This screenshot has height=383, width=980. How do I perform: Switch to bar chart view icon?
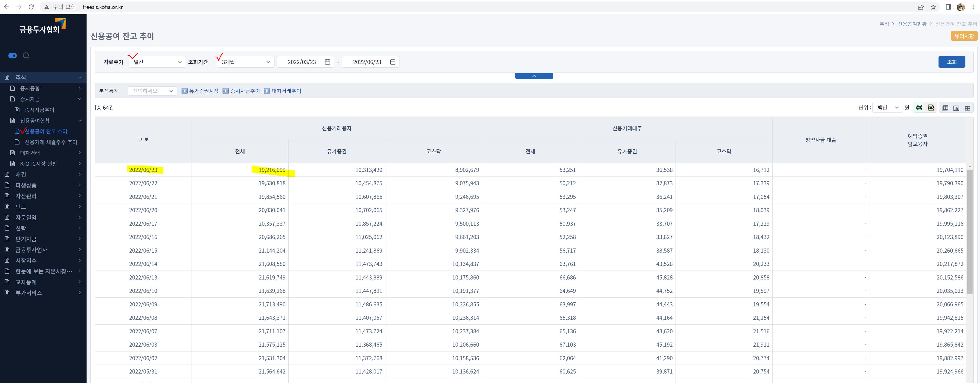(x=956, y=108)
